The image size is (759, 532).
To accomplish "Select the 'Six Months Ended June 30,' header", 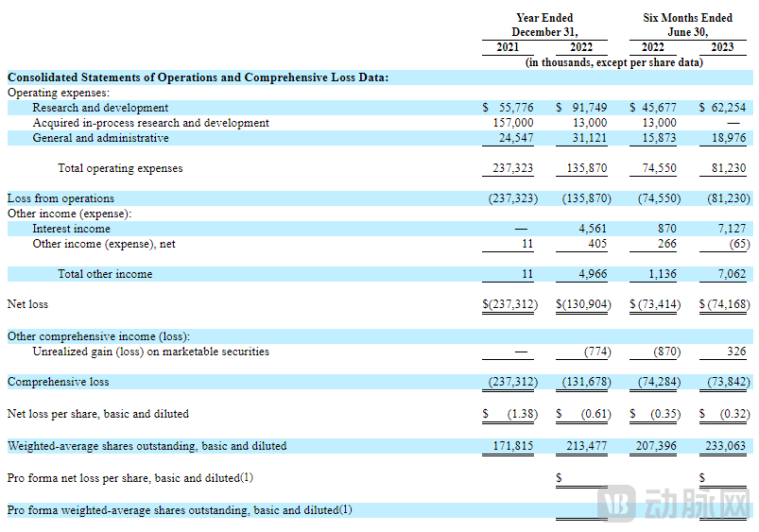I will click(687, 25).
